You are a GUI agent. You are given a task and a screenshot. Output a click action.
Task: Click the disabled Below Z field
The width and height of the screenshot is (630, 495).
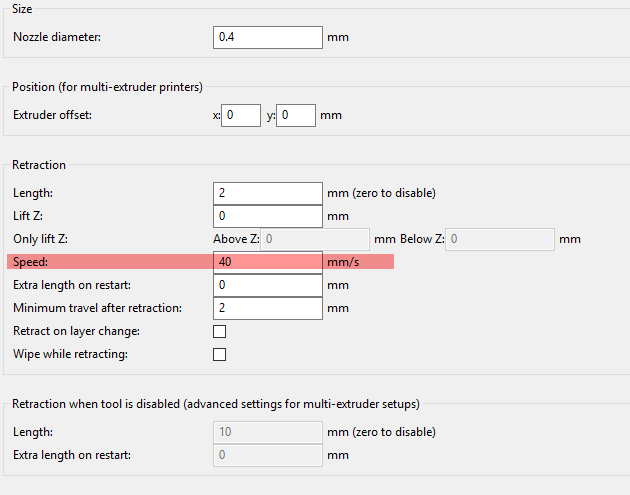point(500,239)
